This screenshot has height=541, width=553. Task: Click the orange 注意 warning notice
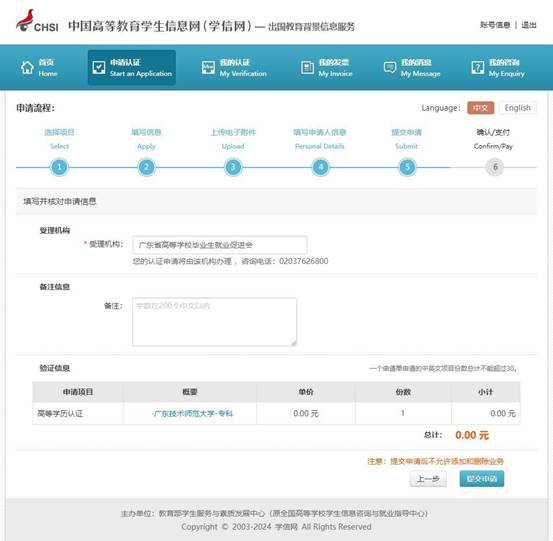pyautogui.click(x=436, y=461)
